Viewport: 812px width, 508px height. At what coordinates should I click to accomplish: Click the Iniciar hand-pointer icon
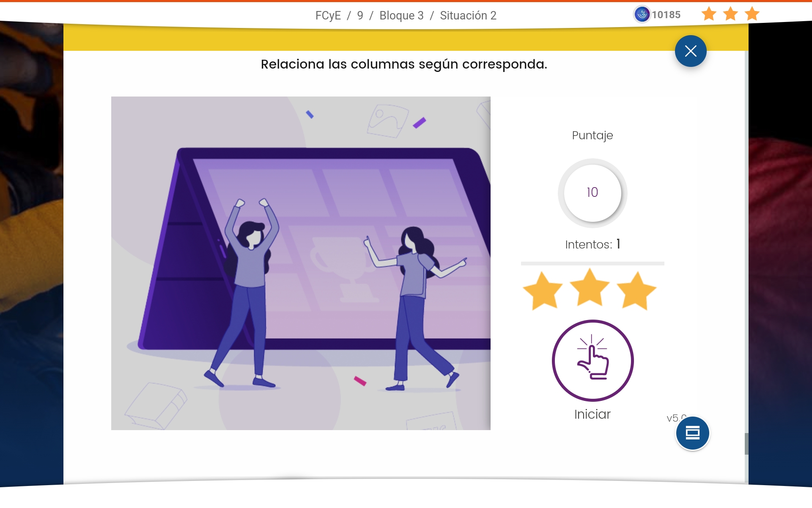593,360
